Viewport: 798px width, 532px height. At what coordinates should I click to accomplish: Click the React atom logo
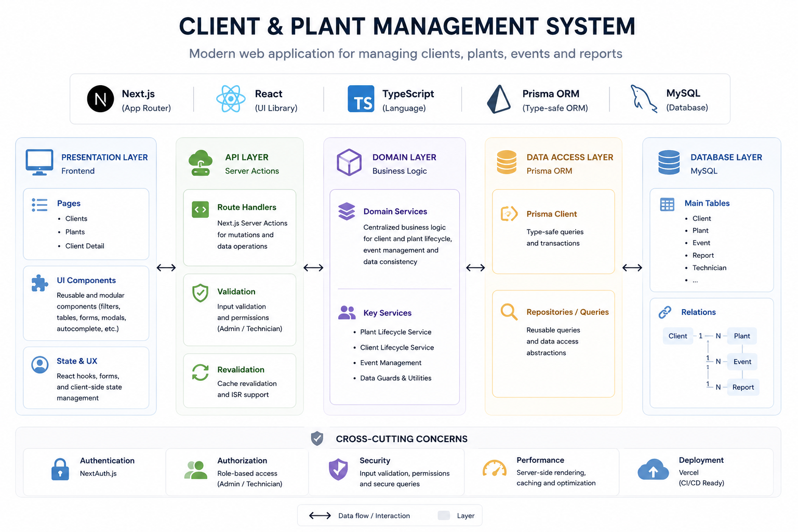point(231,99)
